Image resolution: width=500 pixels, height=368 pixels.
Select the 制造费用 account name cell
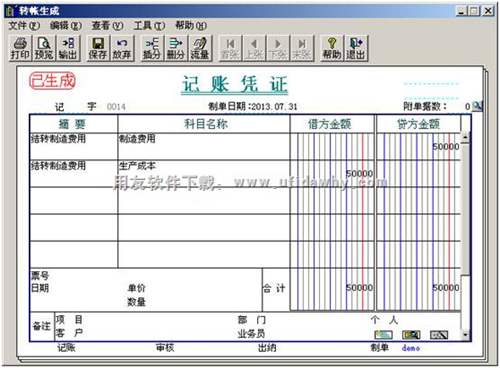point(204,146)
